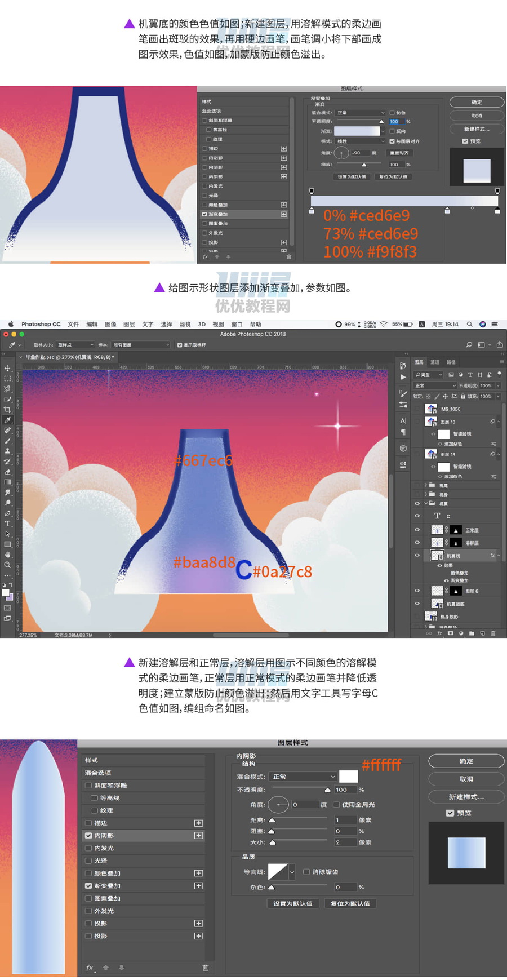
Task: Select the Move tool in Photoshop toolbar
Action: click(7, 367)
